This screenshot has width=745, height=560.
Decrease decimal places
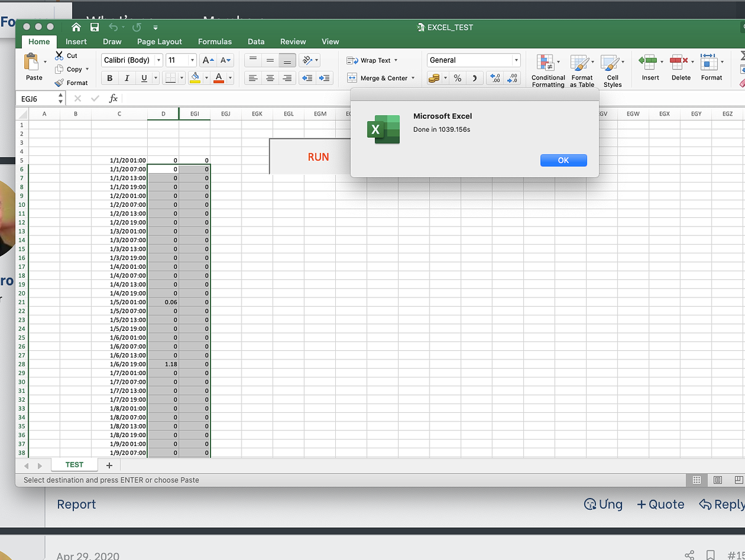[x=512, y=78]
